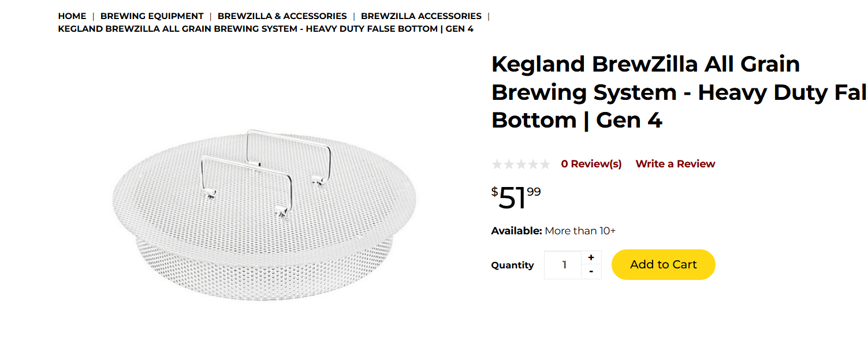Give a five-star rating with last star

tap(545, 164)
